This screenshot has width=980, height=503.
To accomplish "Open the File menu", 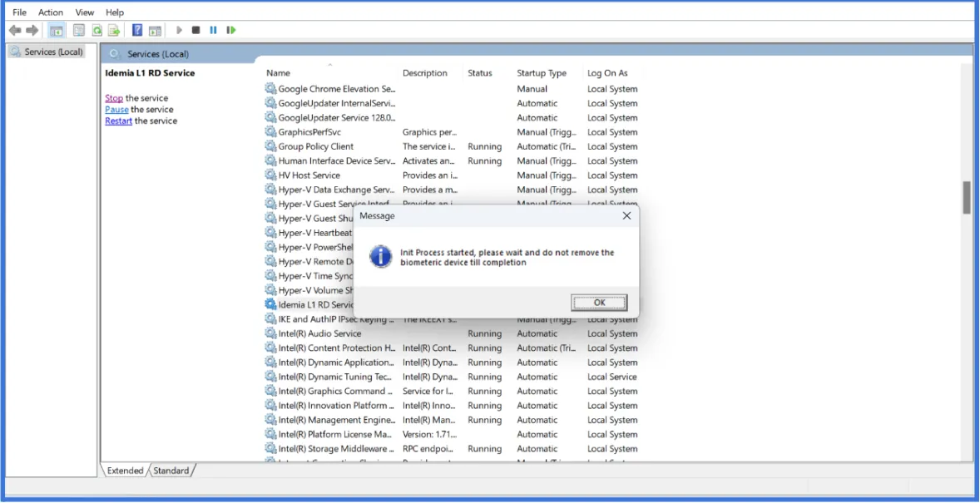I will [x=19, y=12].
